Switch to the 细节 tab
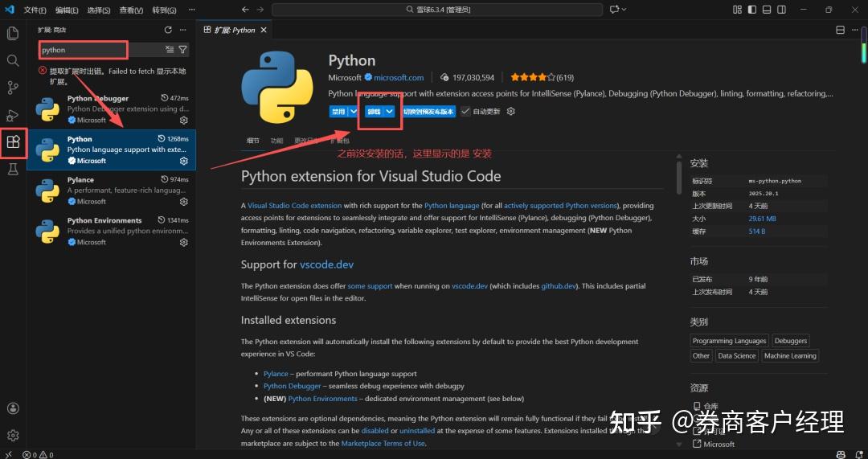The width and height of the screenshot is (868, 459). pos(252,141)
